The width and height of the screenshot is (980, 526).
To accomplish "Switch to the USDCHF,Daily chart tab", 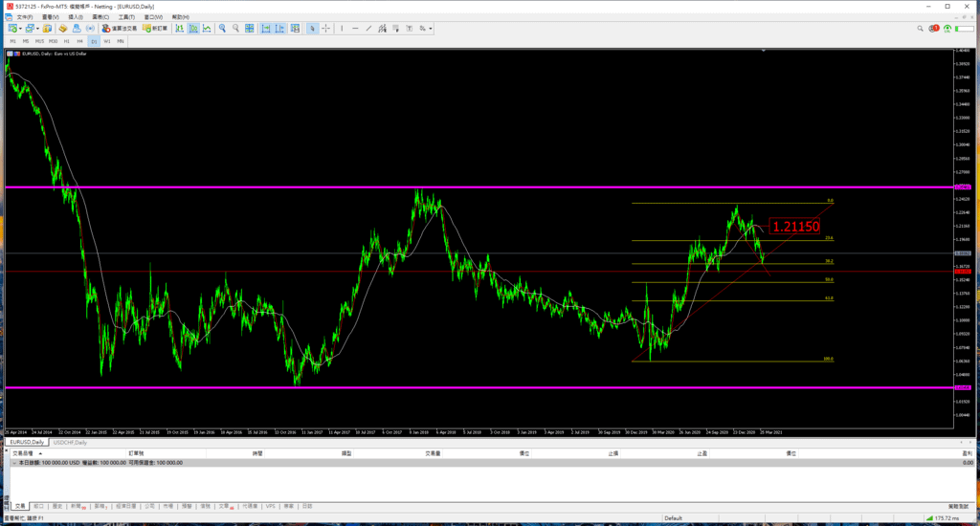I will tap(70, 442).
